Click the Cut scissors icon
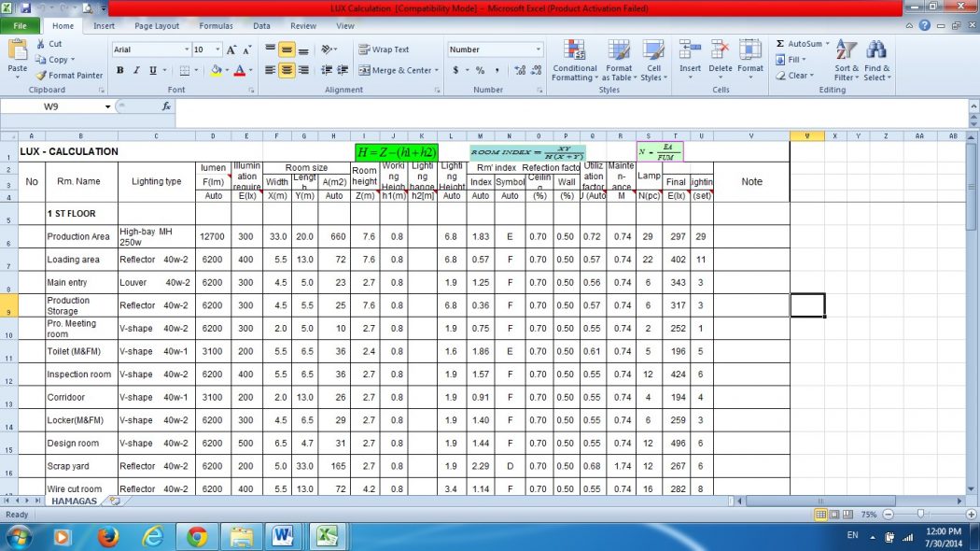The image size is (980, 551). pyautogui.click(x=42, y=44)
